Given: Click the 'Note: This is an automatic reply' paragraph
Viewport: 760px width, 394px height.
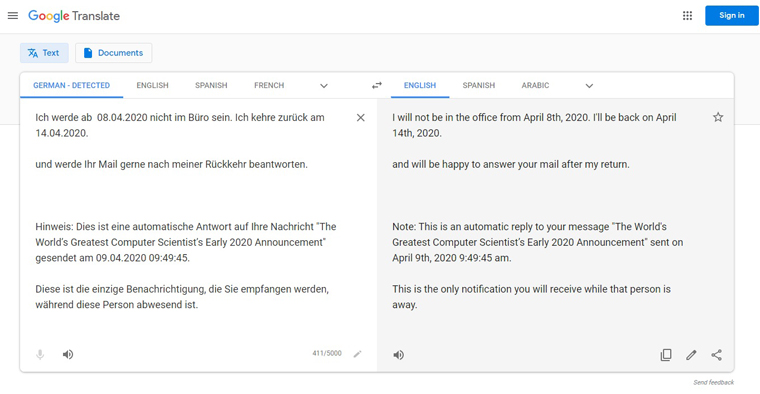Looking at the screenshot, I should [538, 242].
